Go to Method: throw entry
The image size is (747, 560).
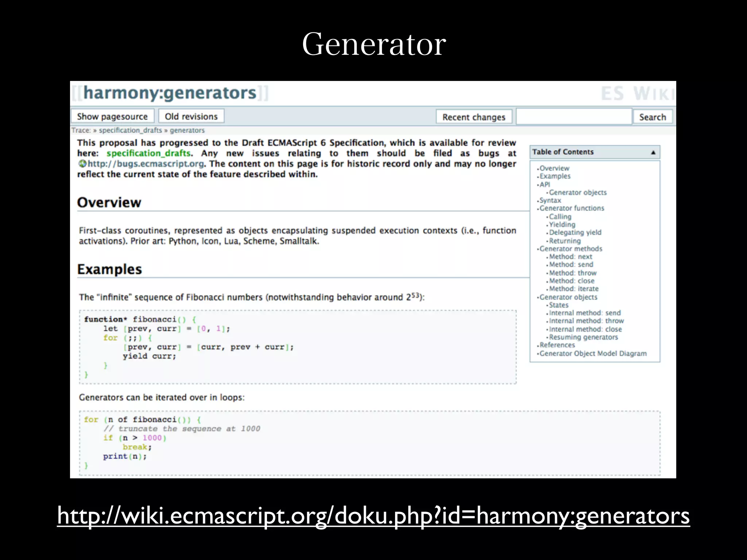[x=573, y=273]
